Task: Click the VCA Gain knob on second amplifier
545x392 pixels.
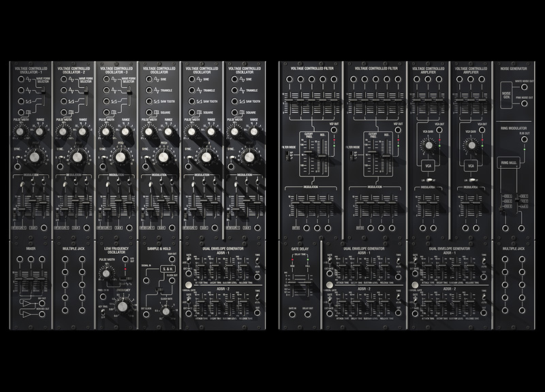Action: [x=470, y=144]
